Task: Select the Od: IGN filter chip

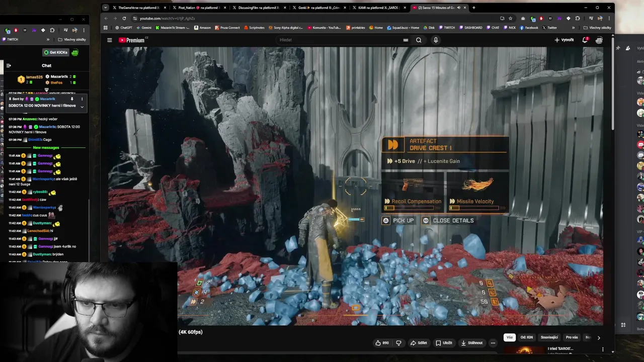Action: (x=526, y=337)
